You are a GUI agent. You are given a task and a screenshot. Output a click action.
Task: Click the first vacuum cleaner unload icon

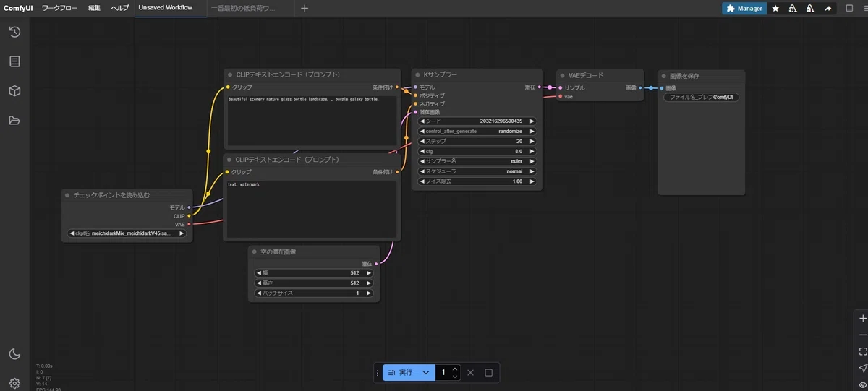[x=793, y=8]
